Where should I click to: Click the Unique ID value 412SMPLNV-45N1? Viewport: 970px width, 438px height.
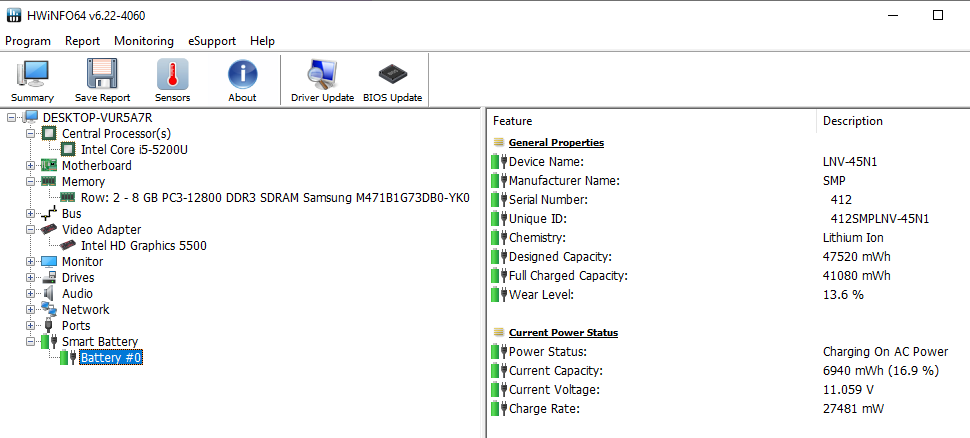(880, 218)
